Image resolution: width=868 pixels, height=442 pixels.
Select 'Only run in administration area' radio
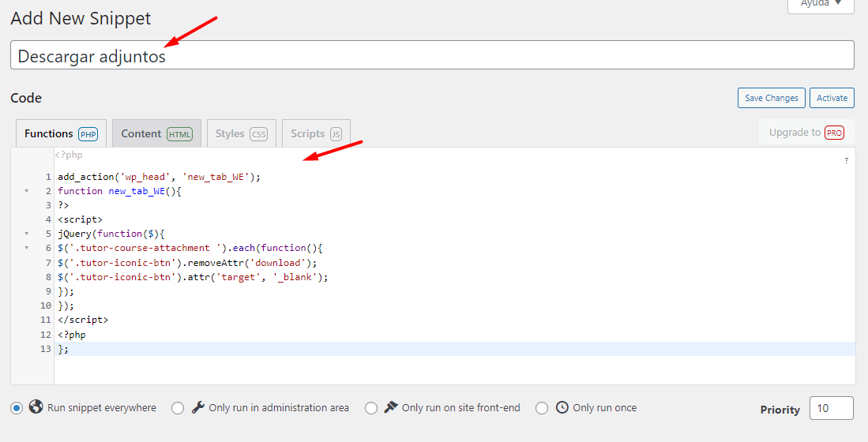pyautogui.click(x=178, y=408)
